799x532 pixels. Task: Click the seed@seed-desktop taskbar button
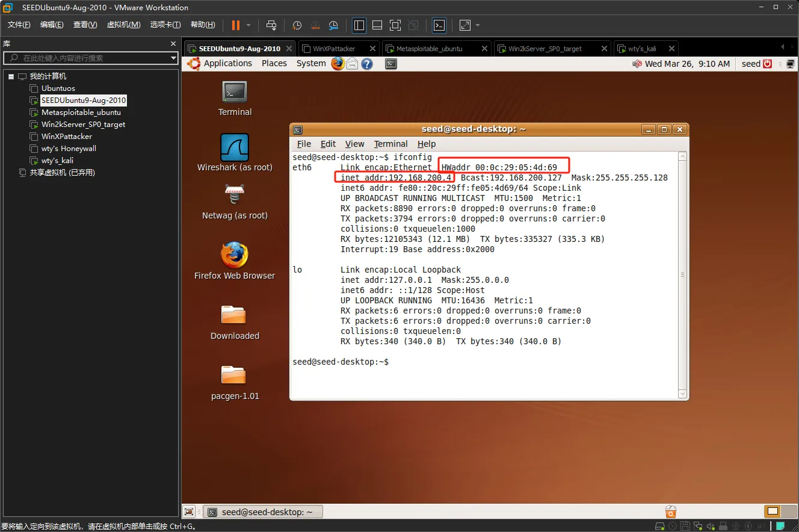click(x=263, y=512)
